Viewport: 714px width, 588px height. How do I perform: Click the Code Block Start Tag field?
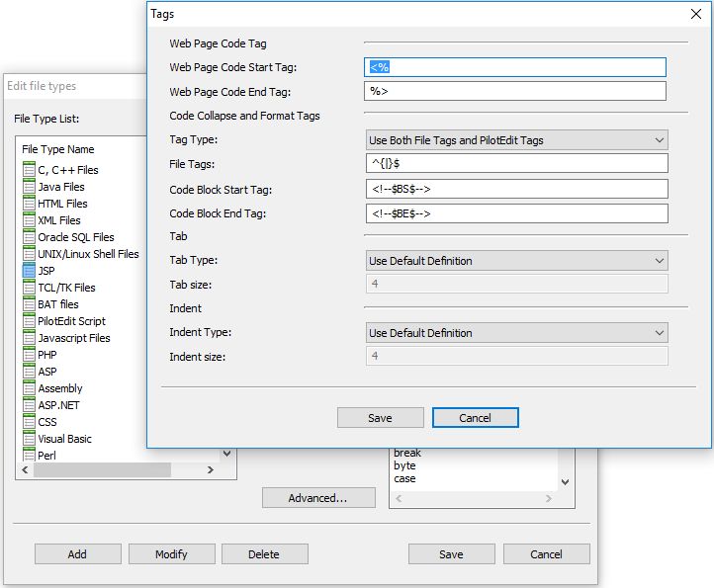517,189
